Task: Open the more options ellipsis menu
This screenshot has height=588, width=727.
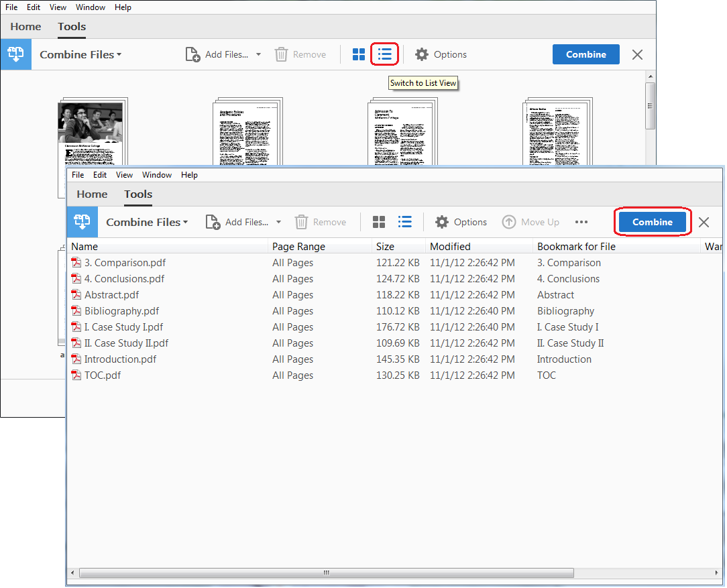Action: click(581, 222)
